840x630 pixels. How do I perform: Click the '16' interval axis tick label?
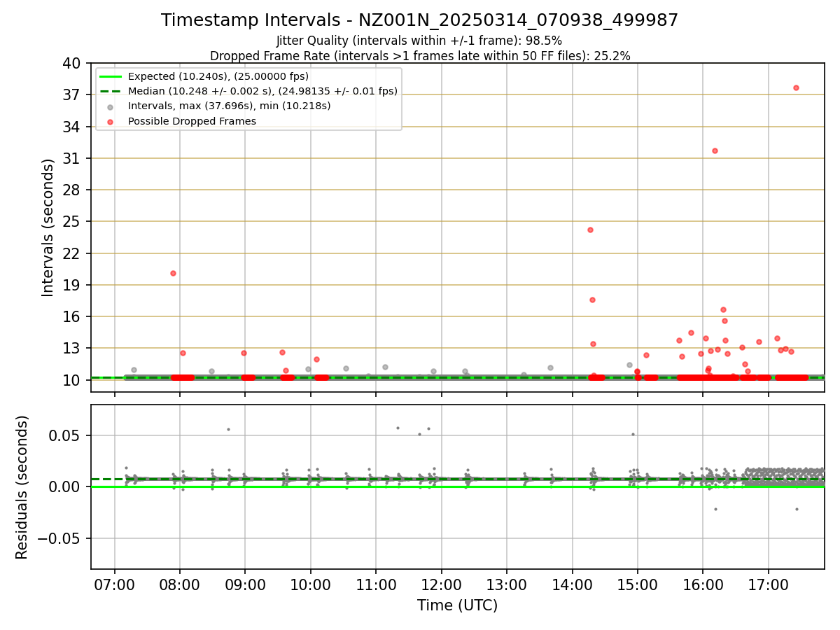pos(73,316)
